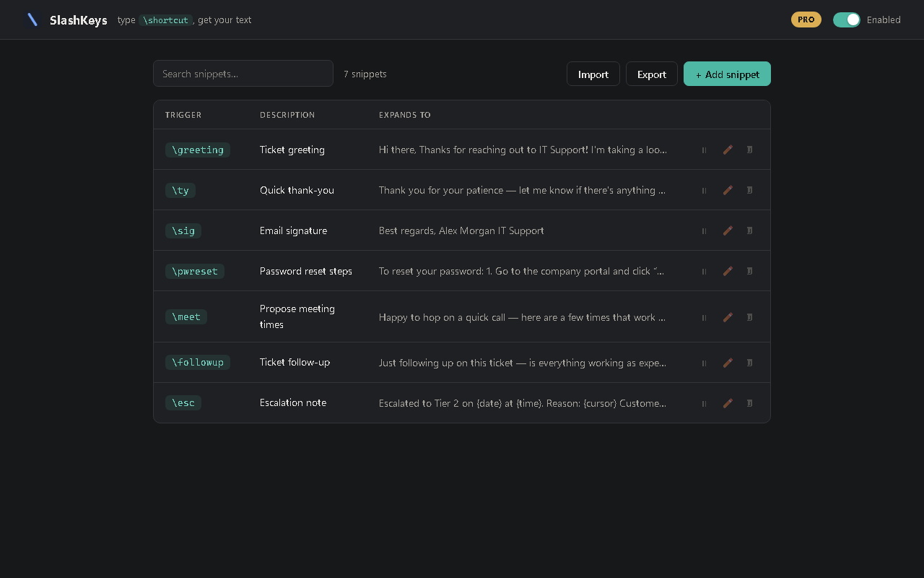924x578 pixels.
Task: Pause the \greeting snippet
Action: tap(704, 150)
